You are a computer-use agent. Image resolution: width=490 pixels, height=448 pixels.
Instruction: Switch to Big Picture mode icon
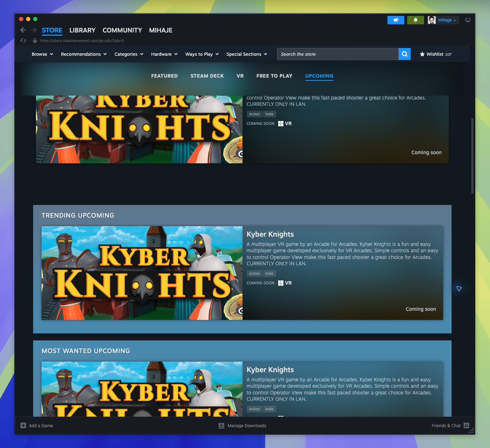click(468, 20)
